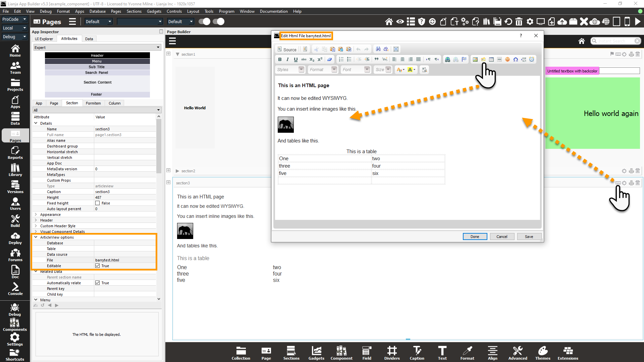Click the Save button in dialog
644x362 pixels.
pyautogui.click(x=529, y=237)
